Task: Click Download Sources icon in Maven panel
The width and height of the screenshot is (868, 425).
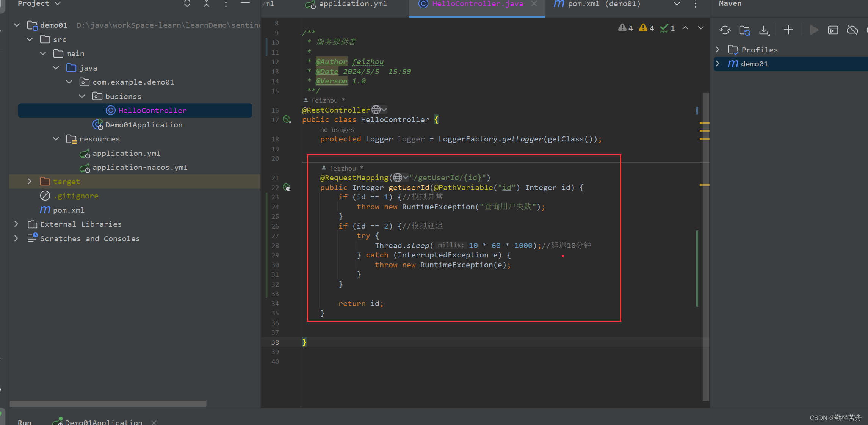Action: point(764,30)
